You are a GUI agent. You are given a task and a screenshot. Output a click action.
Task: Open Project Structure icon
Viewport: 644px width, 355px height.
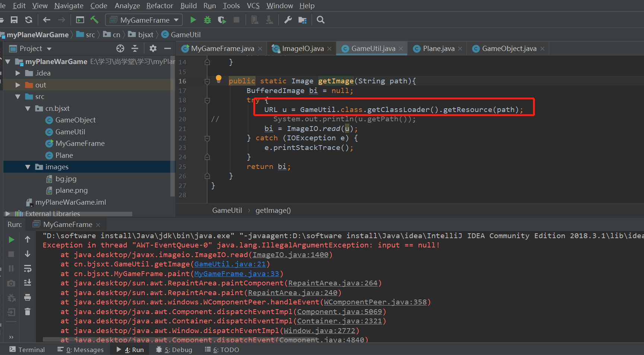coord(302,20)
